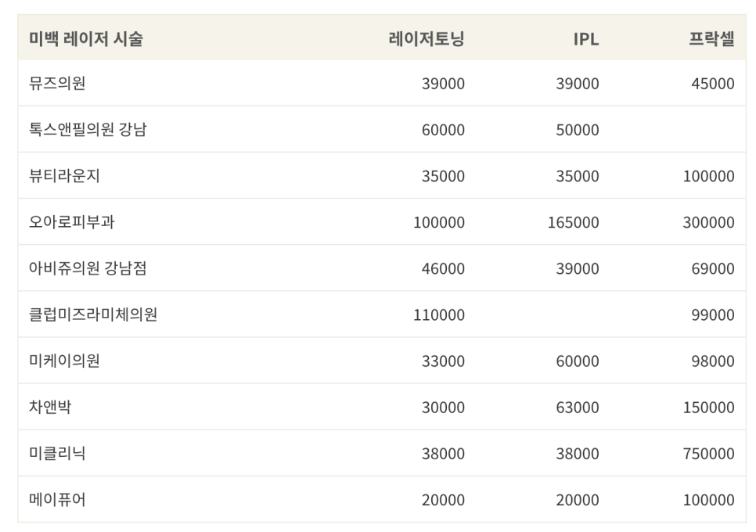Click the 레이저토닝 column header
Screen dimensions: 756x532
[x=427, y=38]
